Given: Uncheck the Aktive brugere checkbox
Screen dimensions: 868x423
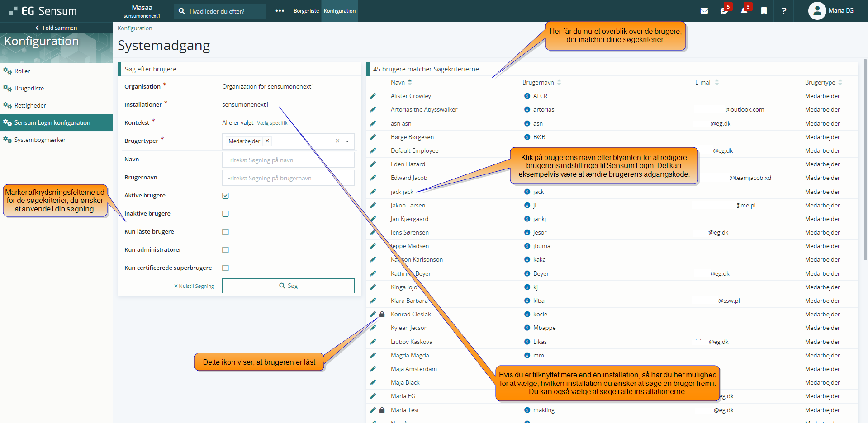Looking at the screenshot, I should [225, 196].
